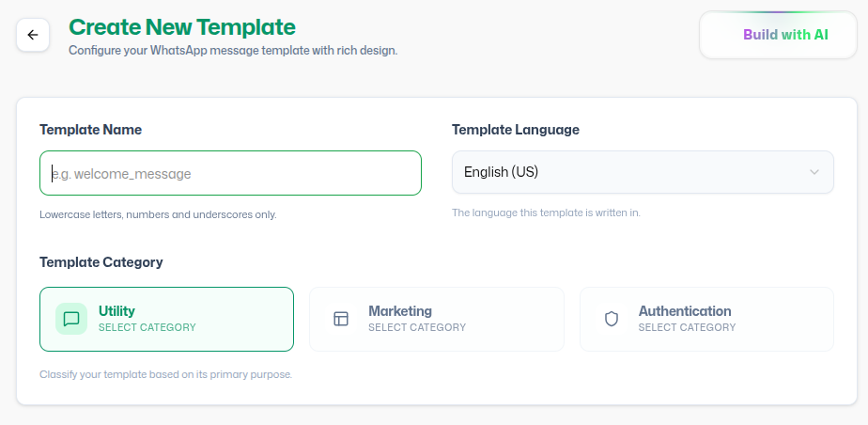Click the Marketing layout icon
Image resolution: width=868 pixels, height=425 pixels.
pyautogui.click(x=341, y=319)
